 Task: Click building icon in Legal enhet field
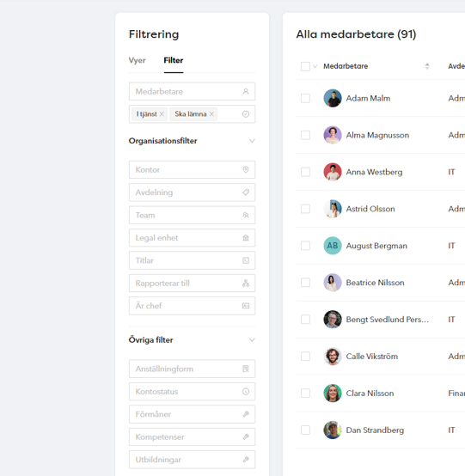click(x=246, y=238)
